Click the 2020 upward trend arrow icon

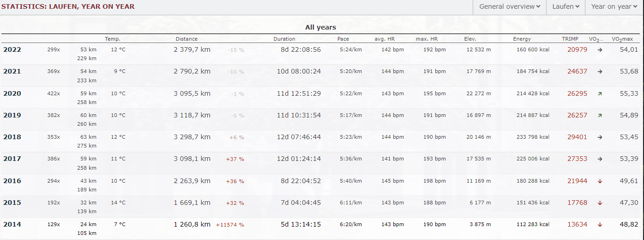click(x=600, y=94)
